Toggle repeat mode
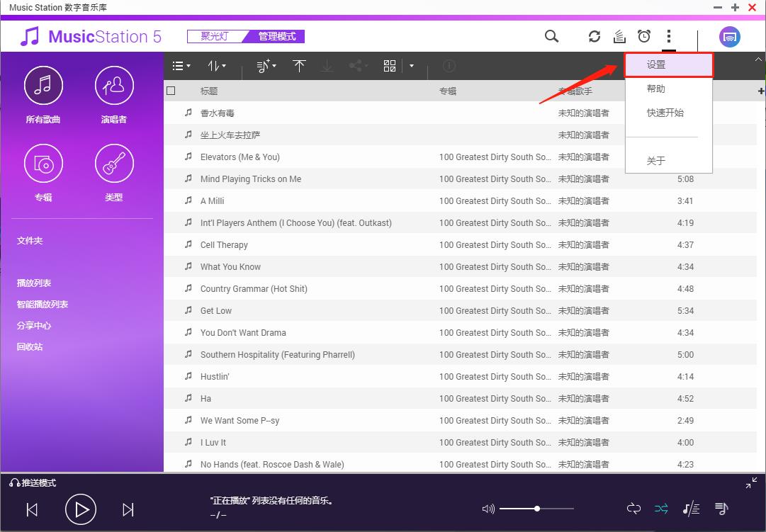 (633, 509)
